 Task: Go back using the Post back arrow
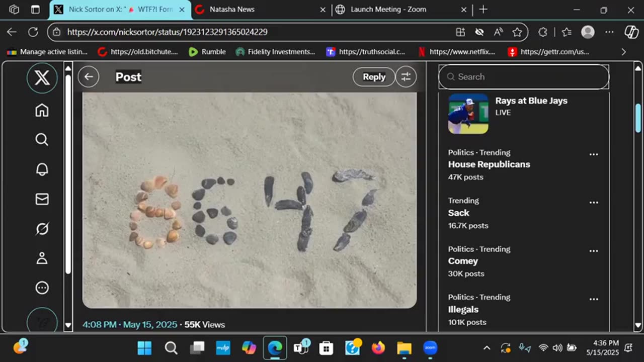[x=89, y=77]
